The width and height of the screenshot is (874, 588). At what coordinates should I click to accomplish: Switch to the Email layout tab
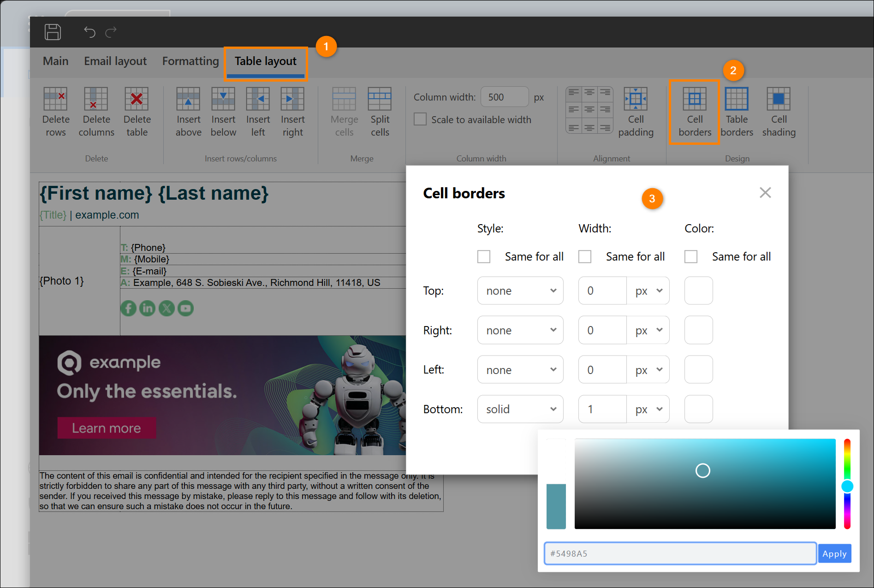coord(115,61)
